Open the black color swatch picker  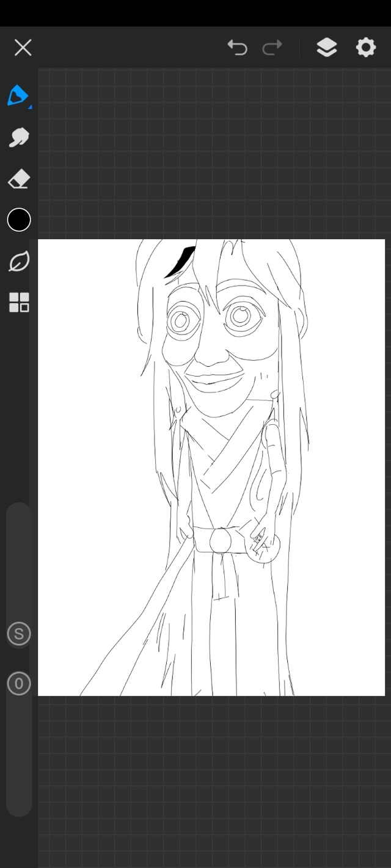click(x=19, y=220)
